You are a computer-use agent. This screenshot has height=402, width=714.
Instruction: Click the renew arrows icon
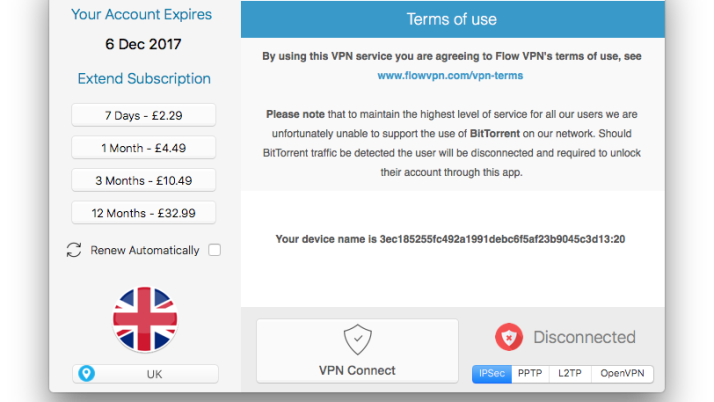74,250
